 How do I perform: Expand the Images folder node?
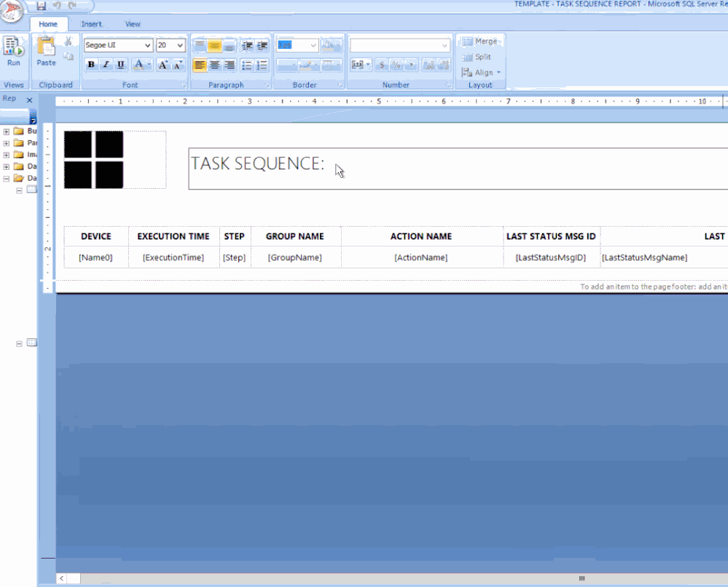tap(7, 155)
